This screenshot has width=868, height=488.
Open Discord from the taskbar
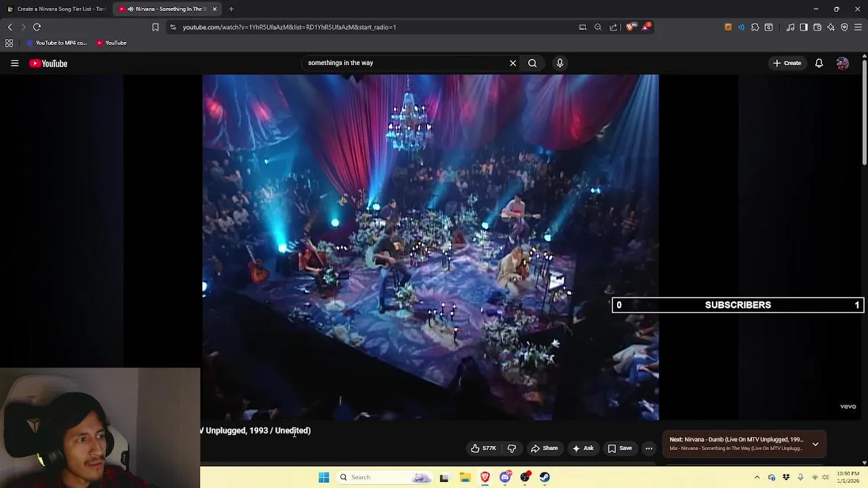coord(505,477)
